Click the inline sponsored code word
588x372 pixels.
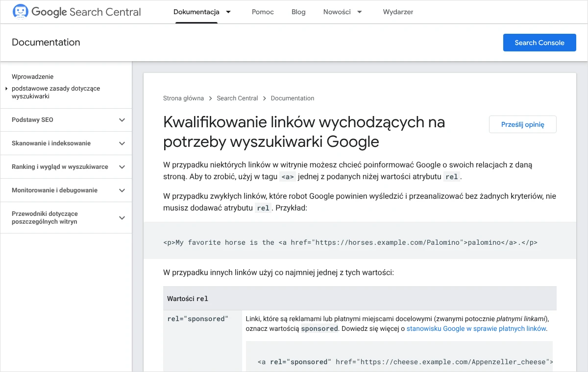[x=319, y=329]
